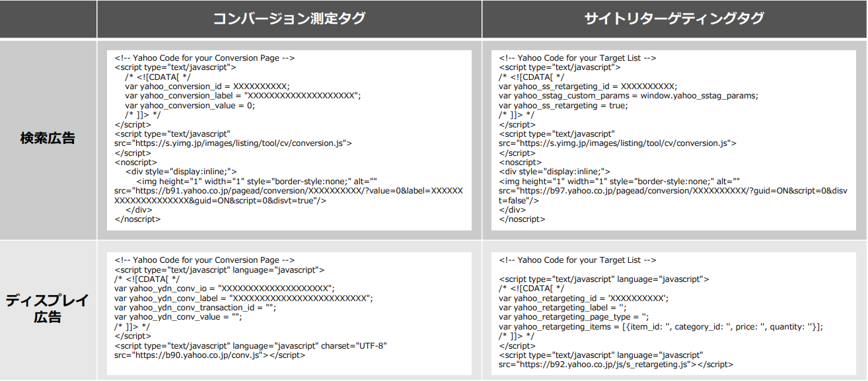The height and width of the screenshot is (381, 868).
Task: Select the b97.yahoo.co.jp pagead conversion URL line
Action: click(673, 190)
